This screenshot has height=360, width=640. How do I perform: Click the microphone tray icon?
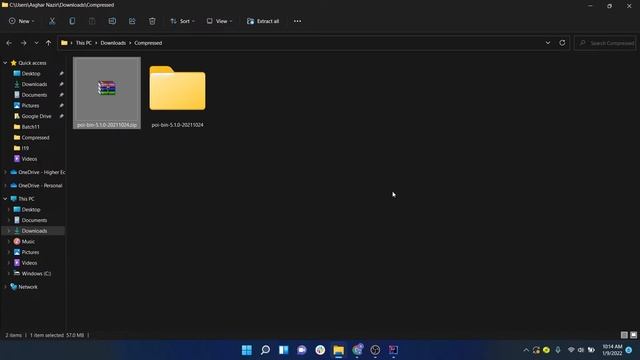coord(558,350)
